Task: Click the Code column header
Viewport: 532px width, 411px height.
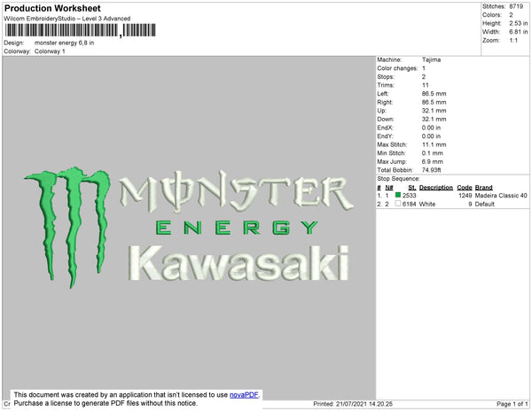Action: point(465,188)
